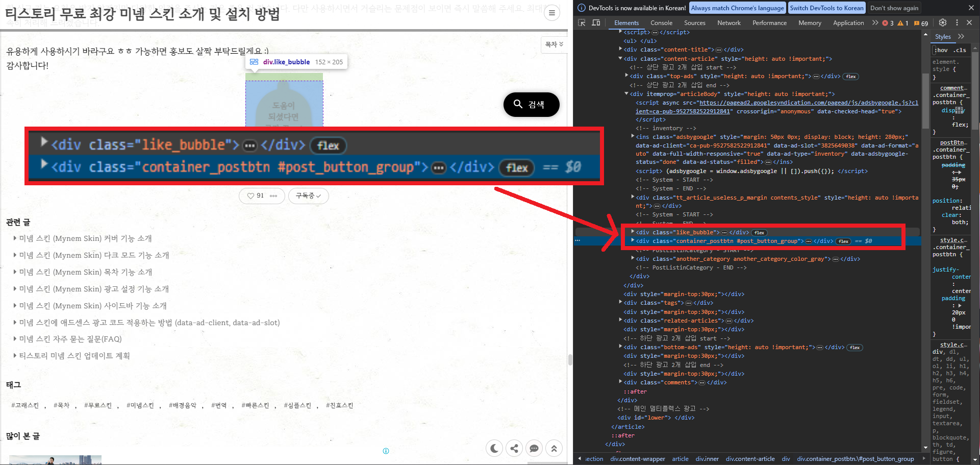The image size is (980, 465).
Task: Click the red error count badge showing 3
Action: [x=888, y=23]
